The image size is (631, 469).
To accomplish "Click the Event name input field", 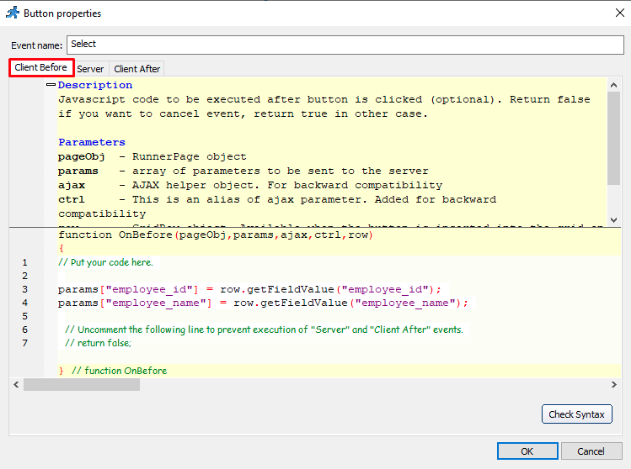I will 343,44.
